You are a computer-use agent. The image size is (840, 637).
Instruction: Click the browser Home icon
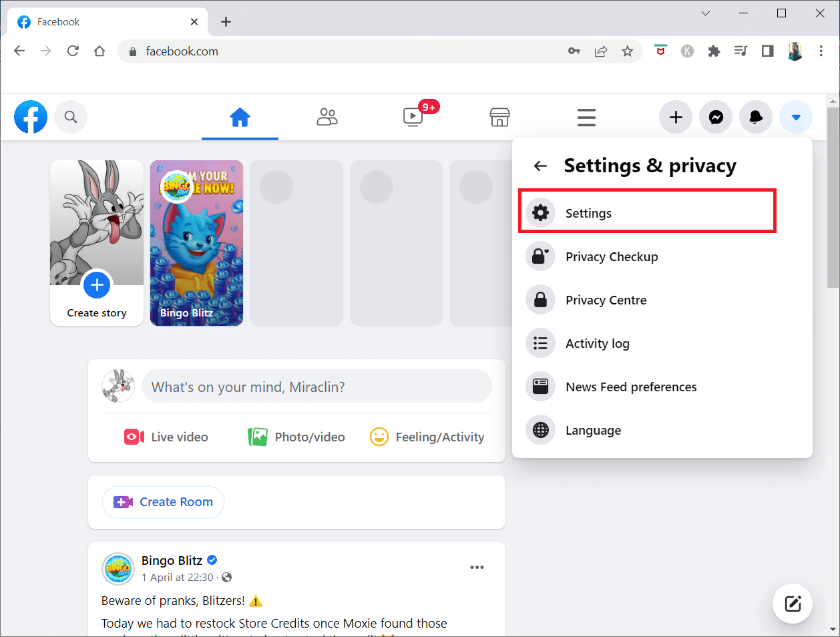click(99, 51)
